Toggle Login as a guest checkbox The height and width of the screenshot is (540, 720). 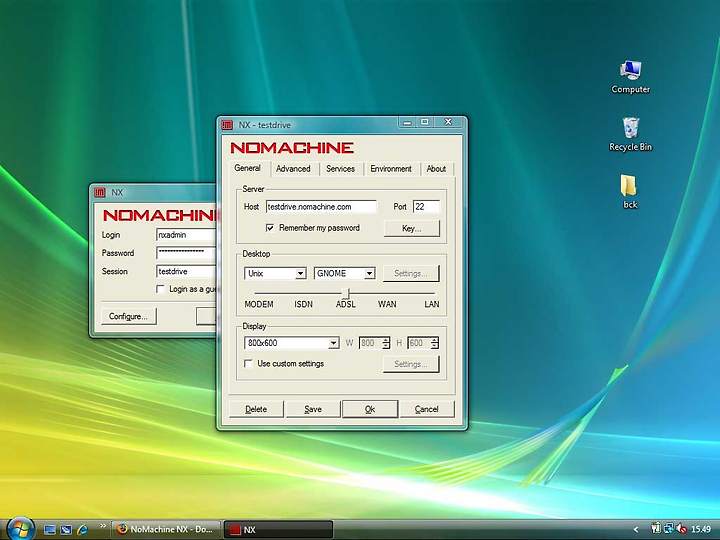[x=160, y=289]
